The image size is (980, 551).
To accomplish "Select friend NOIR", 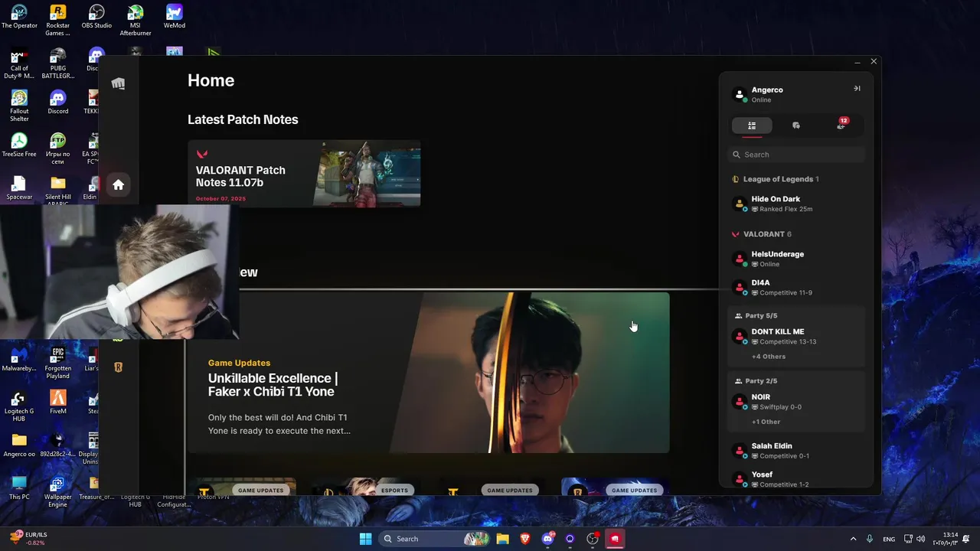I will pos(796,401).
